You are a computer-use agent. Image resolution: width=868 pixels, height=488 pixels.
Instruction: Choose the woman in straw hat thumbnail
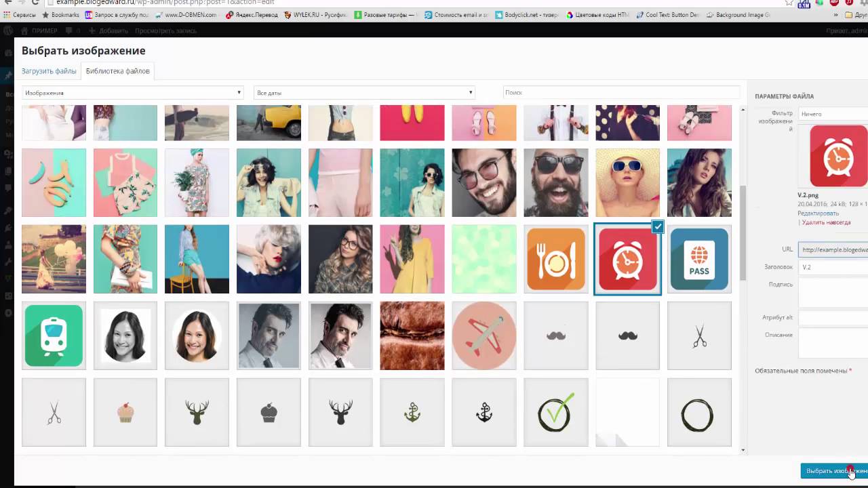(627, 183)
